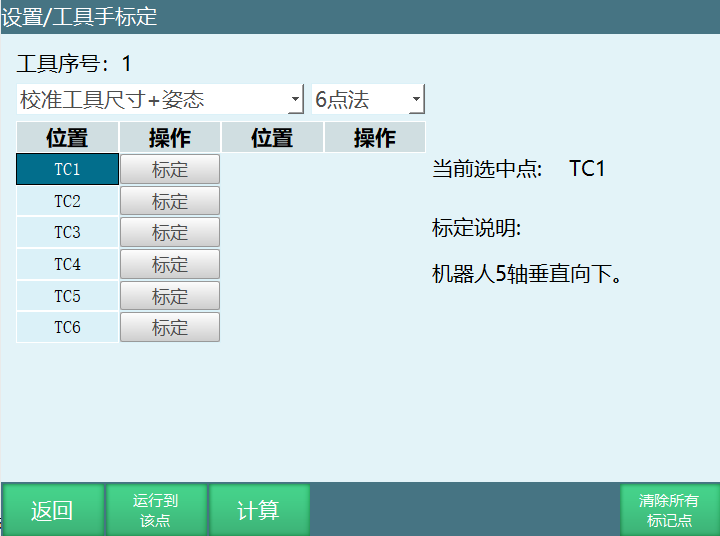Select the TC5 position cell

[67, 296]
